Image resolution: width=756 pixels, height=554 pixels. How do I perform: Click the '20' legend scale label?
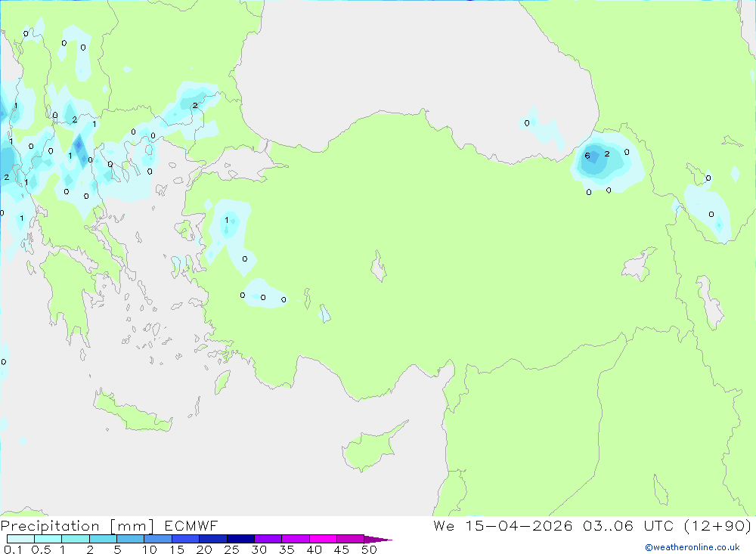(x=204, y=549)
